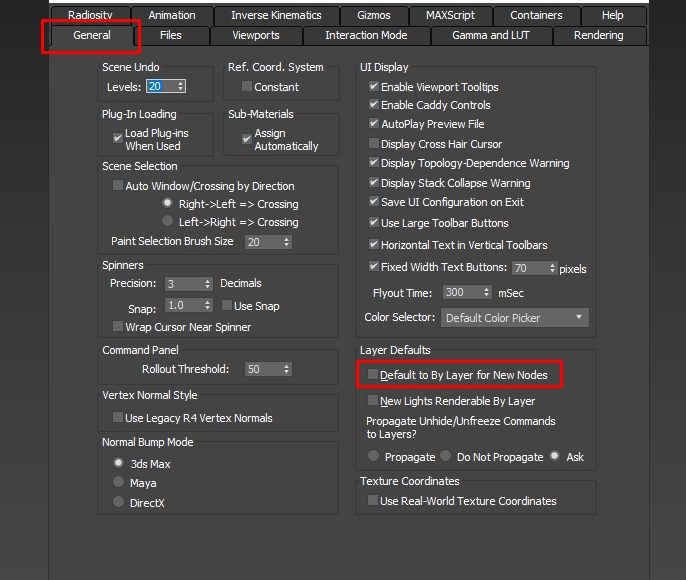Go to the MAXScript tab
This screenshot has width=686, height=580.
tap(451, 15)
